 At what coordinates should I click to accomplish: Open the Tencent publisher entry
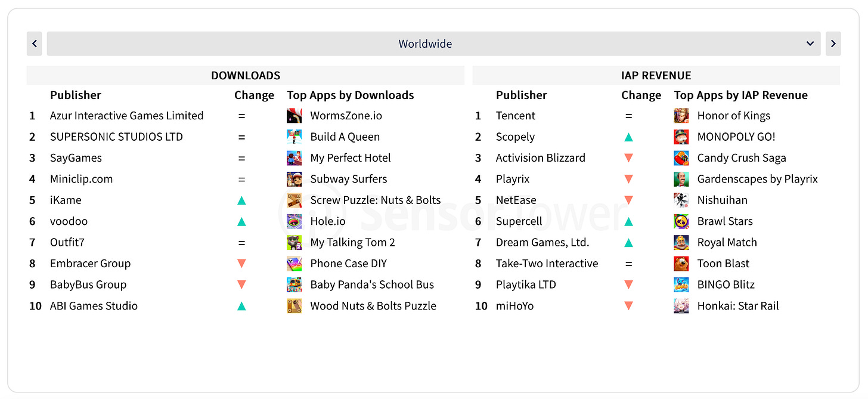[x=515, y=116]
